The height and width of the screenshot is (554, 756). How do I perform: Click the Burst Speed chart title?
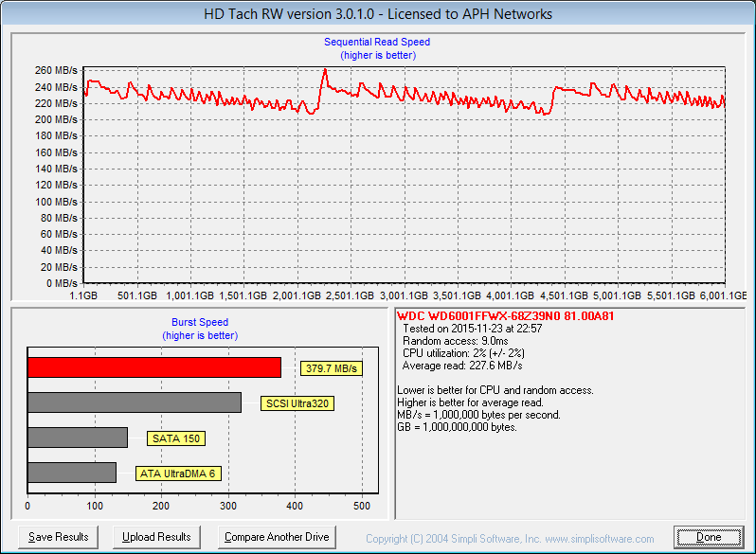coord(198,323)
